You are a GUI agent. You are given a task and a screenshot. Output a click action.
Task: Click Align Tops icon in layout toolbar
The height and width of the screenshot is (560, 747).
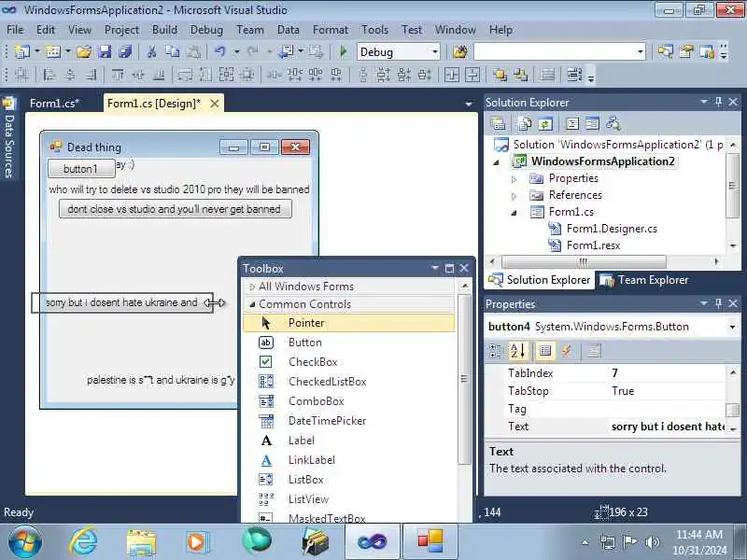click(118, 75)
